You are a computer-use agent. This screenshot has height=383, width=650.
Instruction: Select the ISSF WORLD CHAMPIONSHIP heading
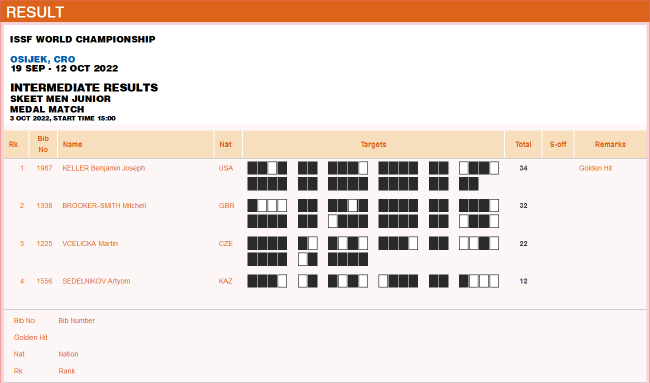pos(83,39)
